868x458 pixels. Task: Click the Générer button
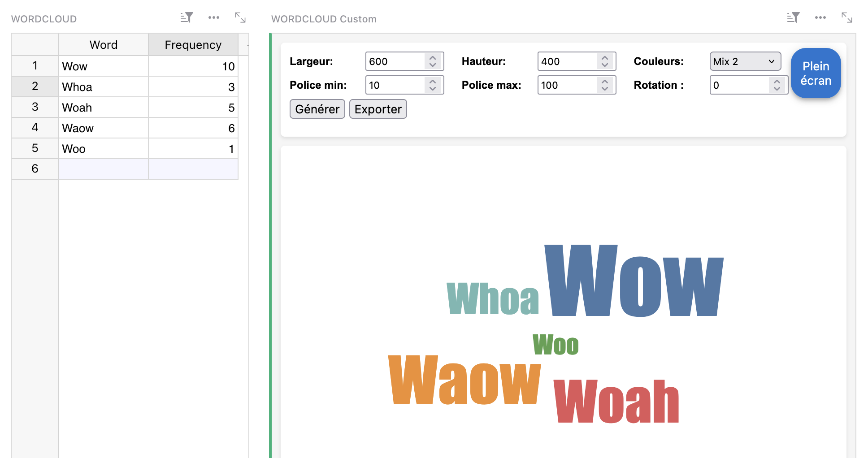click(x=317, y=109)
